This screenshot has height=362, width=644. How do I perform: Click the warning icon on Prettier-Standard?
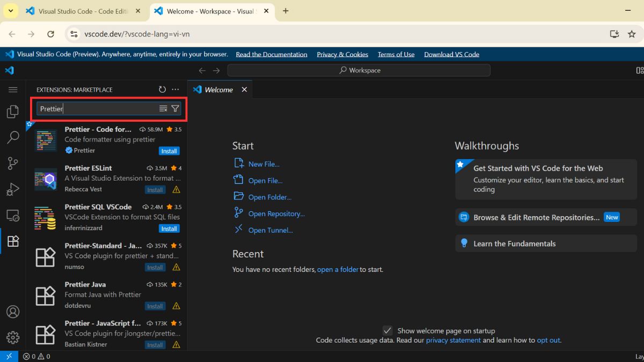[x=177, y=267]
